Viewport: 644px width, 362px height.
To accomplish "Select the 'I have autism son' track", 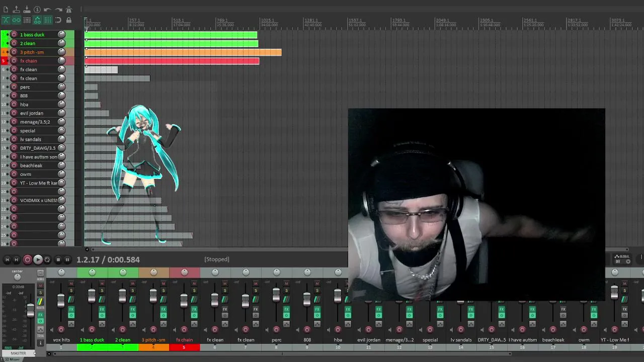I will pyautogui.click(x=38, y=157).
